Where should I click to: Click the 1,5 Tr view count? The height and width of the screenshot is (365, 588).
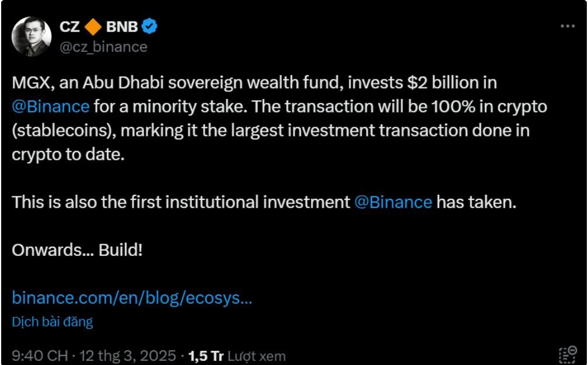pyautogui.click(x=206, y=356)
